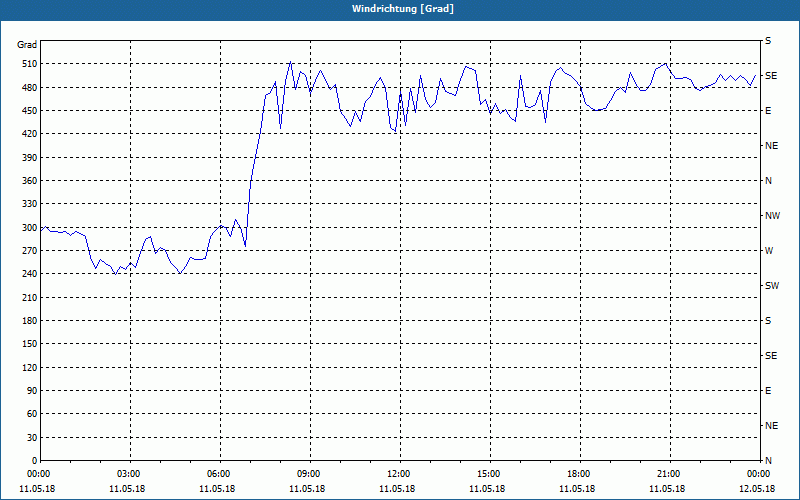
Task: Click the 21:00 time axis label
Action: pos(669,473)
